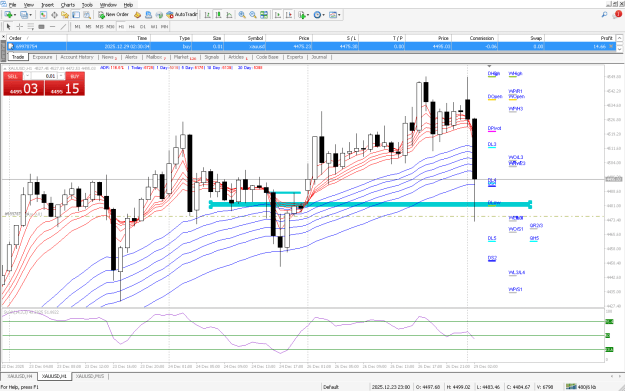Open the Charts menu
625x391 pixels.
[68, 5]
